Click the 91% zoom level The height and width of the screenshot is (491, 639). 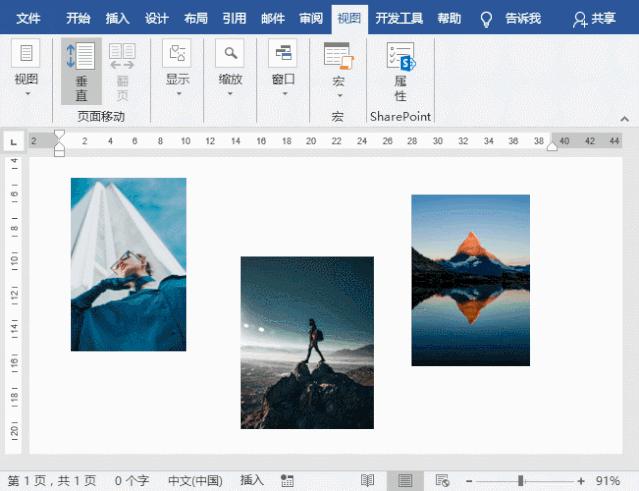tap(608, 481)
